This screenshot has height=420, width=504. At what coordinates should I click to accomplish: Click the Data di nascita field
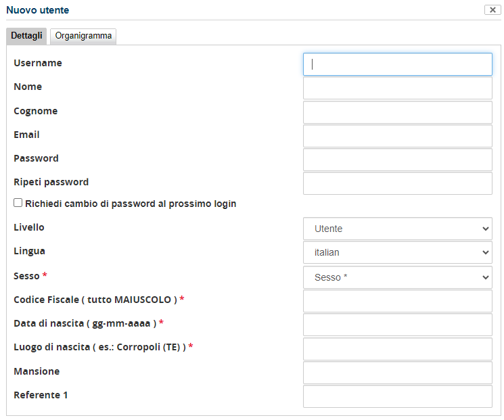pyautogui.click(x=397, y=325)
